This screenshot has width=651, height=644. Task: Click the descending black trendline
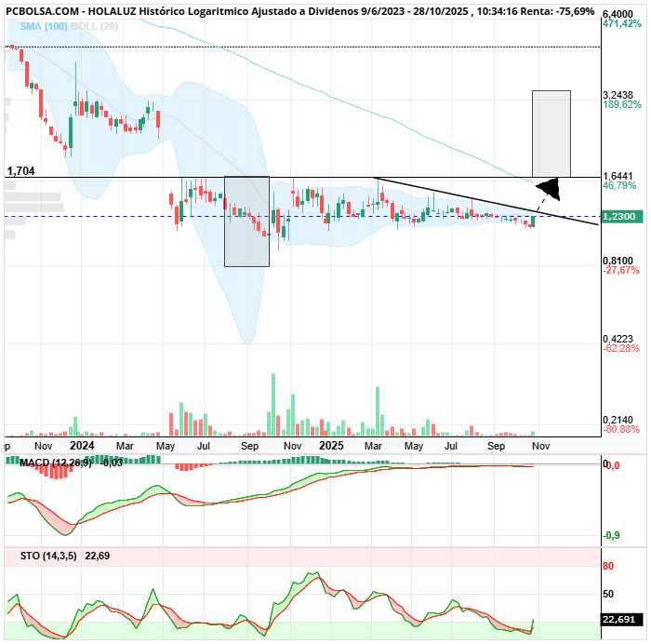click(484, 200)
